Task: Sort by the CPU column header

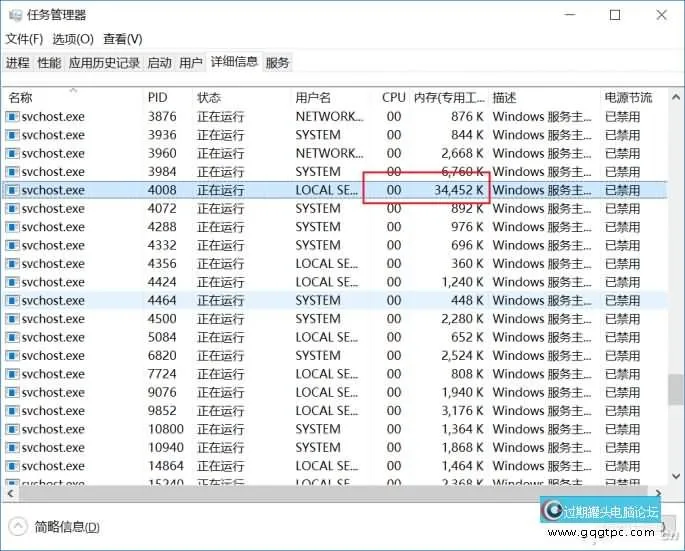Action: tap(391, 97)
